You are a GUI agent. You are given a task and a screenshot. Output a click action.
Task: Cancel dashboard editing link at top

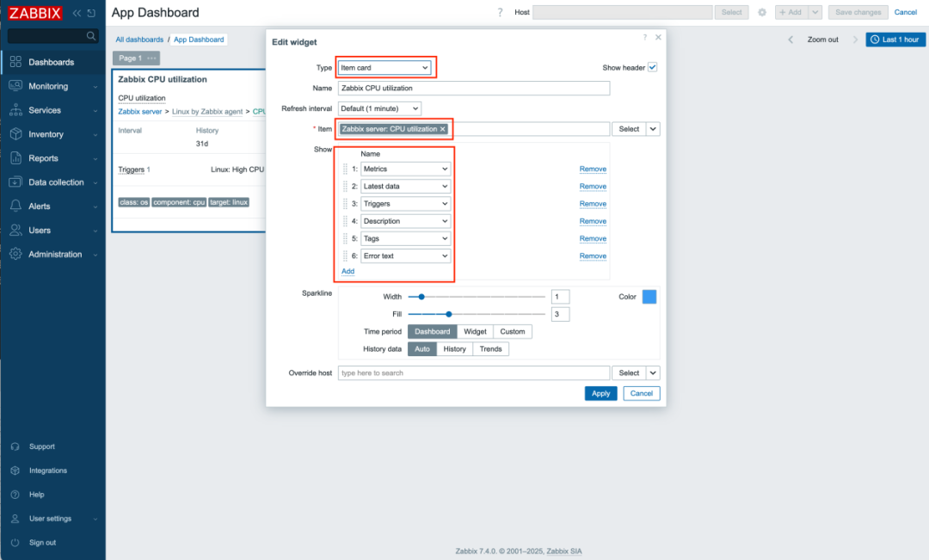[905, 12]
